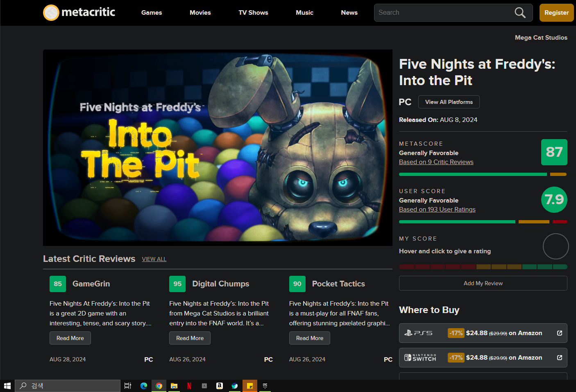Open the TV Shows menu
The width and height of the screenshot is (576, 392).
coord(253,13)
